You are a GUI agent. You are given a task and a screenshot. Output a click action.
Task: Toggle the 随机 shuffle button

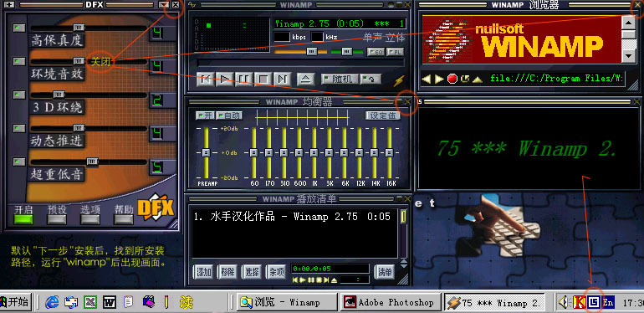(x=339, y=79)
